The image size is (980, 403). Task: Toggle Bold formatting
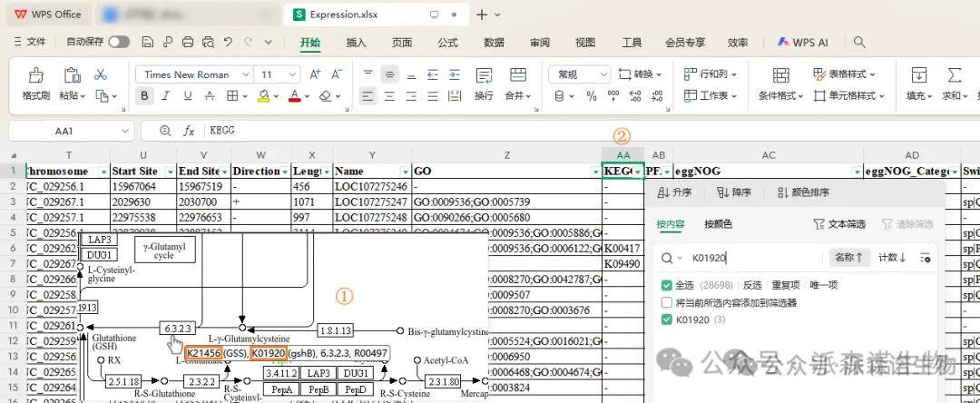click(x=144, y=95)
